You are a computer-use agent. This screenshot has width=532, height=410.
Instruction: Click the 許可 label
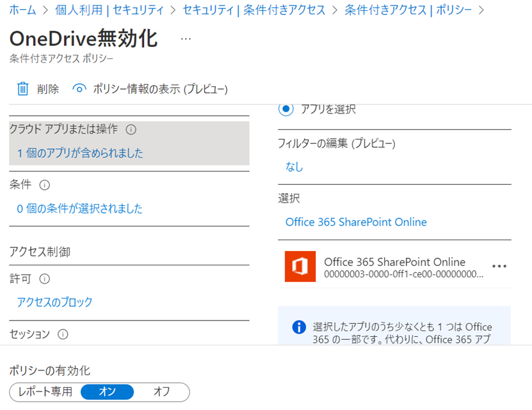pos(20,279)
